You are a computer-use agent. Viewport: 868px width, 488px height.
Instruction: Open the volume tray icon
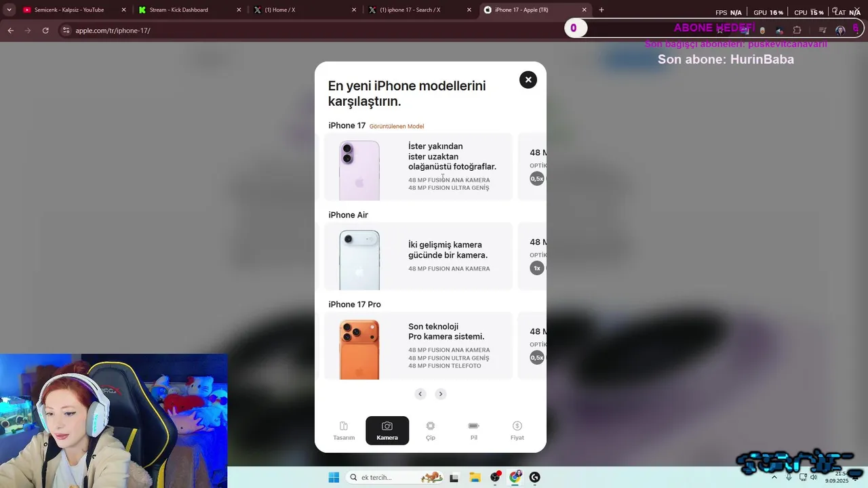(x=814, y=477)
